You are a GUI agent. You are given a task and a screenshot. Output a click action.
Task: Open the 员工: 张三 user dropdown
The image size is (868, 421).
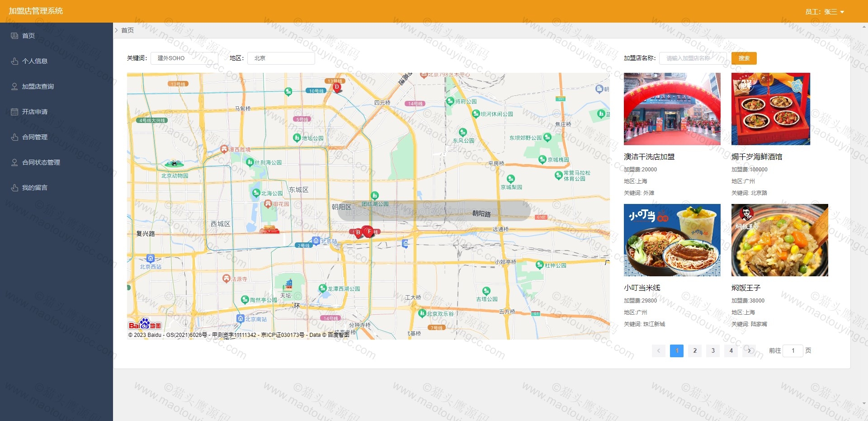825,12
